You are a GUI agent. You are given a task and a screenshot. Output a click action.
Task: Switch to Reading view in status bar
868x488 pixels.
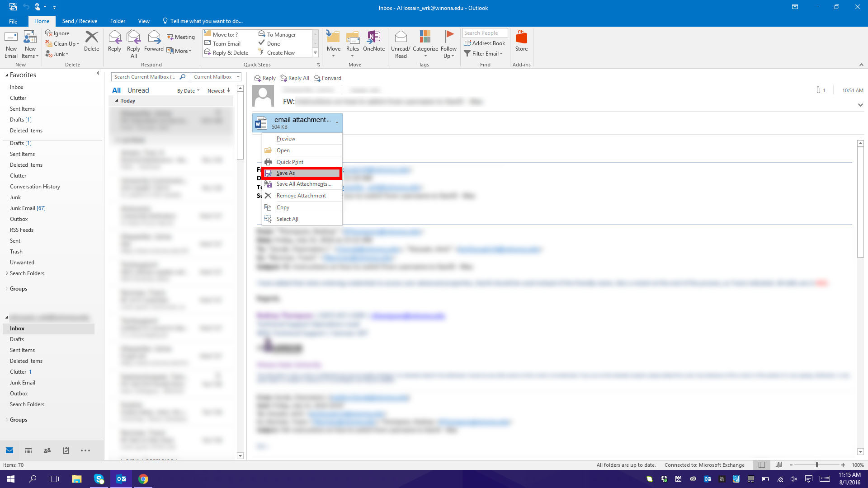778,465
